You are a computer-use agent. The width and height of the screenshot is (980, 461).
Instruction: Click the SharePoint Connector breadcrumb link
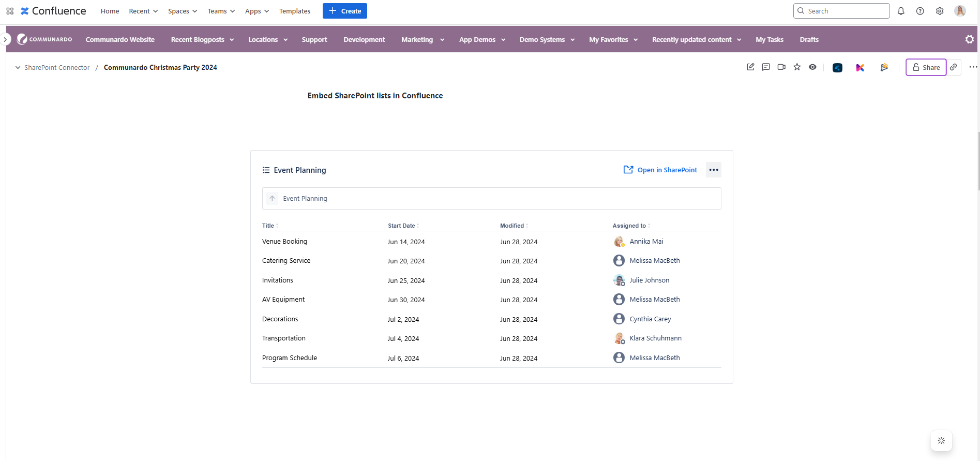[x=57, y=68]
